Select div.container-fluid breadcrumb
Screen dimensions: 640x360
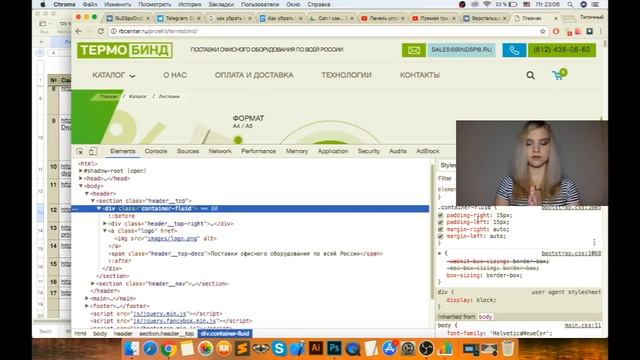[225, 333]
